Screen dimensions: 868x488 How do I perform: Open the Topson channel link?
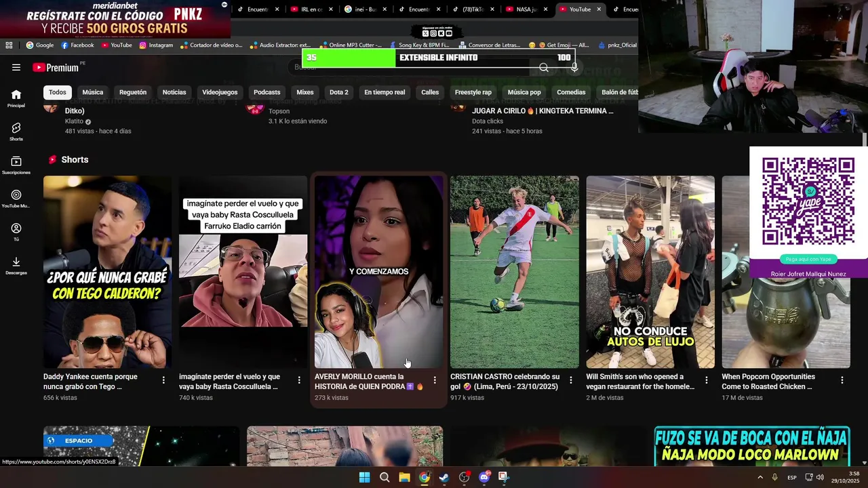coord(279,111)
